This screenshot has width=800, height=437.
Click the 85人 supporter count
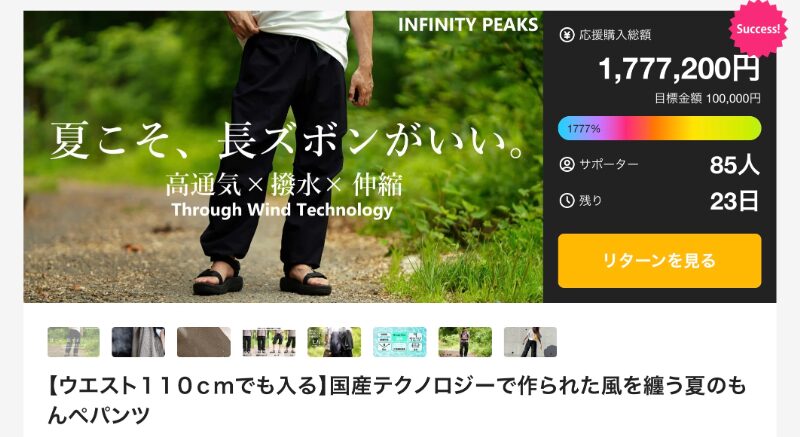point(734,165)
